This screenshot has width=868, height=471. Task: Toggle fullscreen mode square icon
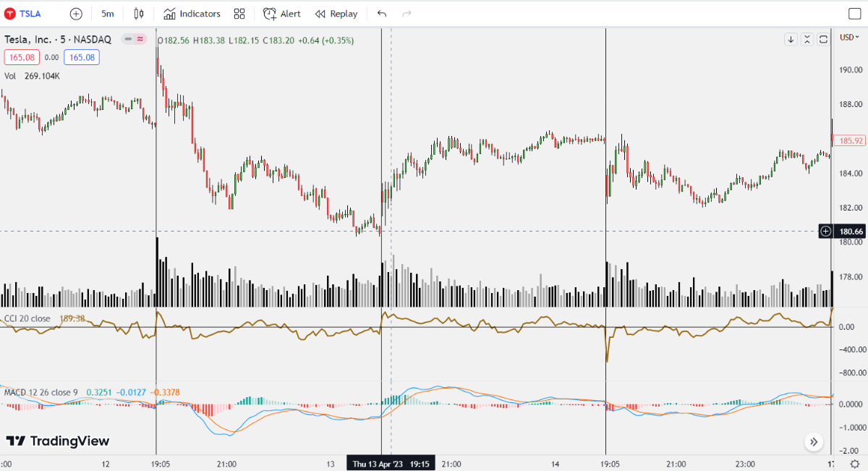854,14
